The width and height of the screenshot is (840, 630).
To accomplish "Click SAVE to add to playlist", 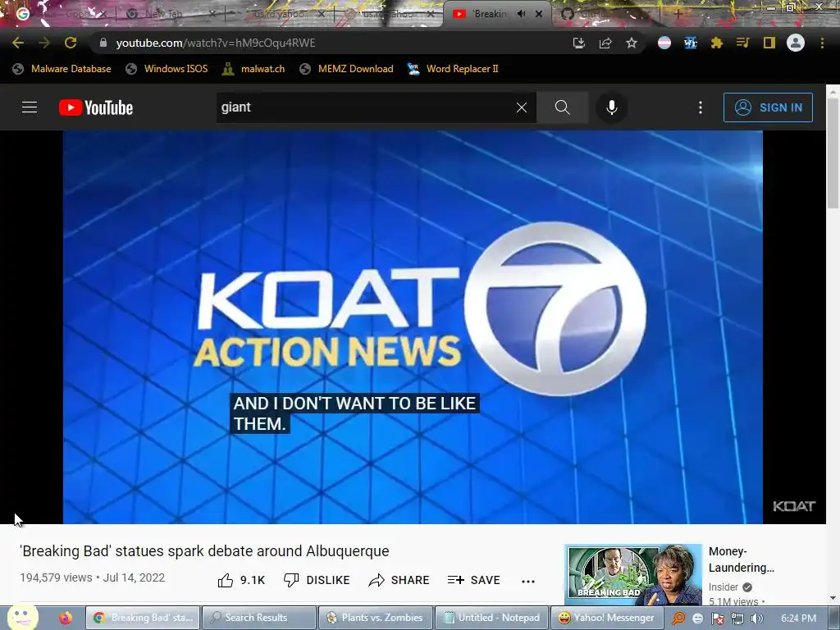I will click(473, 580).
